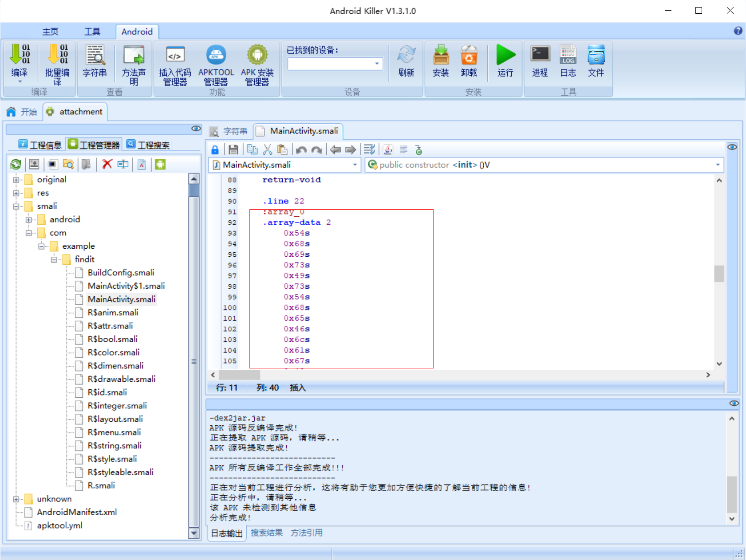Viewport: 746px width, 560px height.
Task: Open the 进程 process tool
Action: [540, 60]
